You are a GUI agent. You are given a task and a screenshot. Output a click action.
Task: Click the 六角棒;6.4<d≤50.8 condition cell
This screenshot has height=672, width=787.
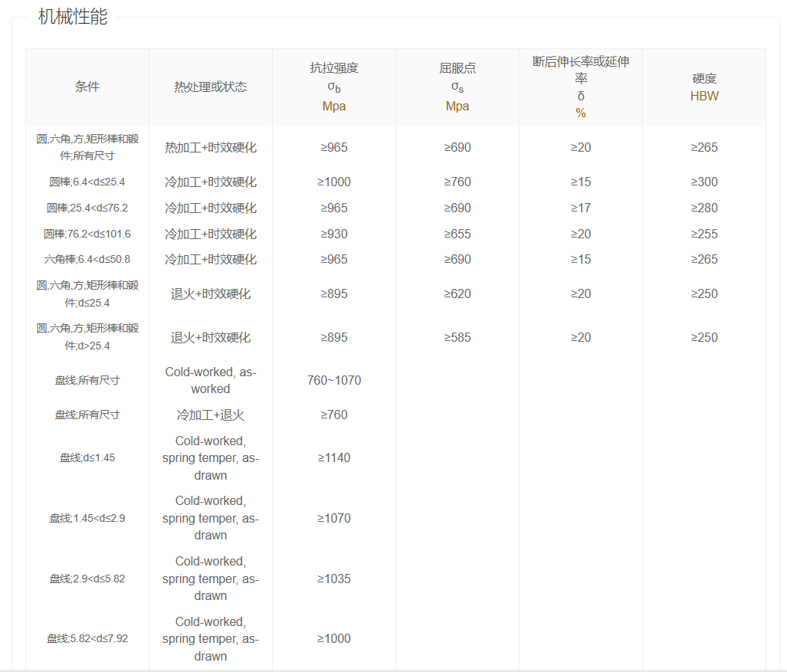tap(87, 260)
